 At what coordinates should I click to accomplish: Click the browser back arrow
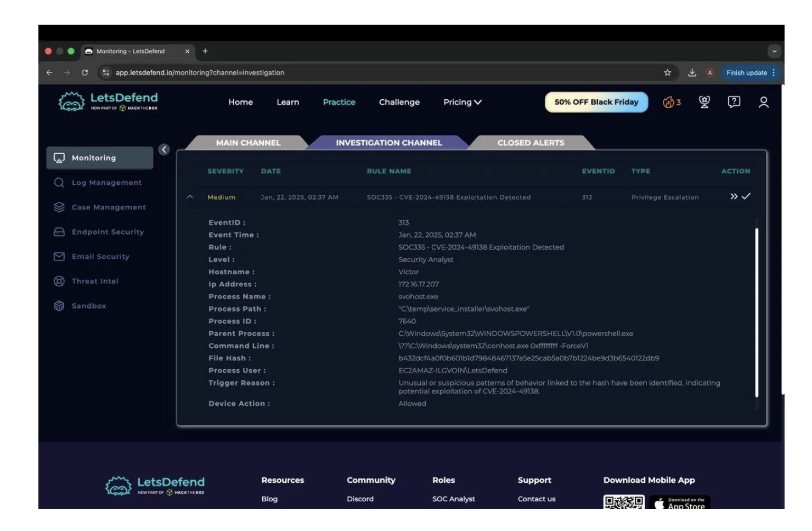click(x=49, y=72)
